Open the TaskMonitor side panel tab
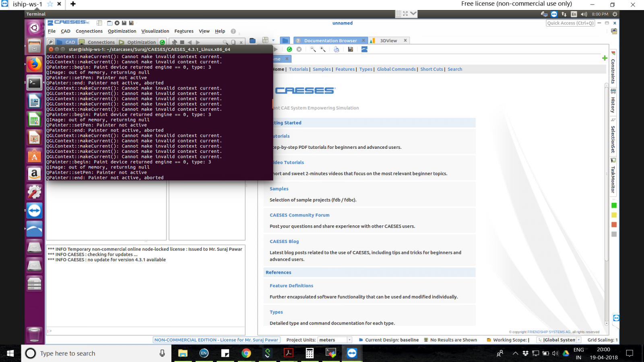 click(x=613, y=176)
